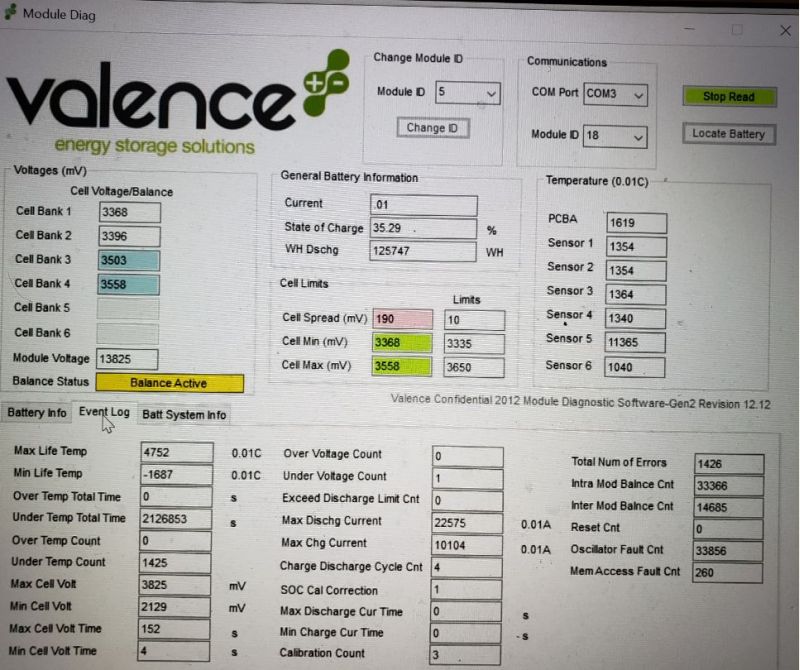Viewport: 800px width, 670px height.
Task: Click the green Cell Max value 3558
Action: [x=402, y=366]
